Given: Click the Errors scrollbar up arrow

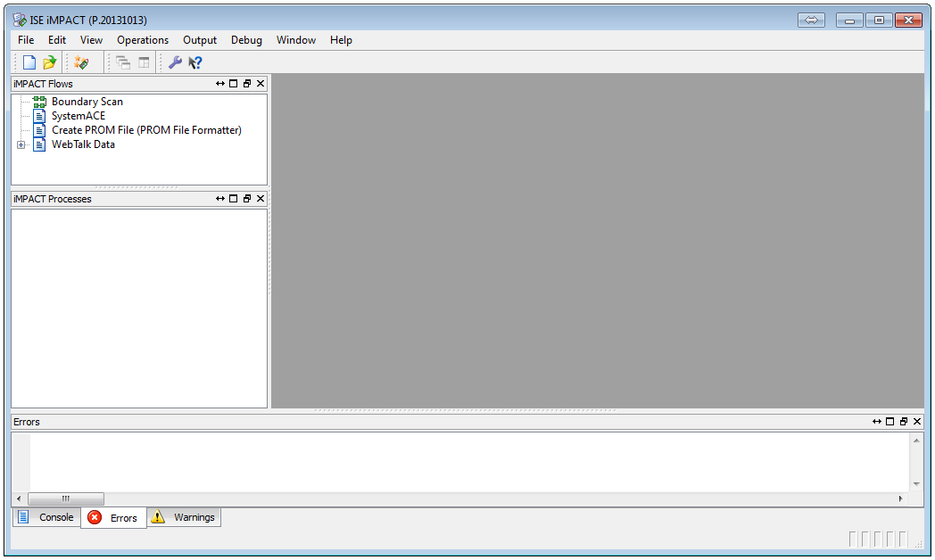Looking at the screenshot, I should pyautogui.click(x=916, y=441).
